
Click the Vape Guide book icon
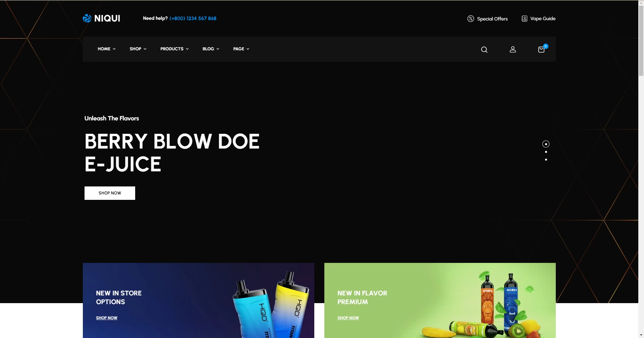tap(524, 19)
